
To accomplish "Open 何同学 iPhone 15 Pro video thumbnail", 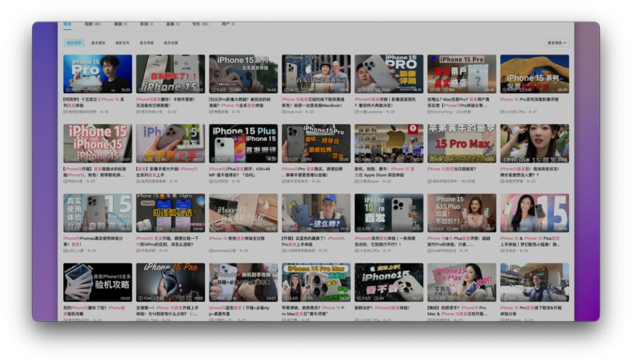I will (98, 74).
